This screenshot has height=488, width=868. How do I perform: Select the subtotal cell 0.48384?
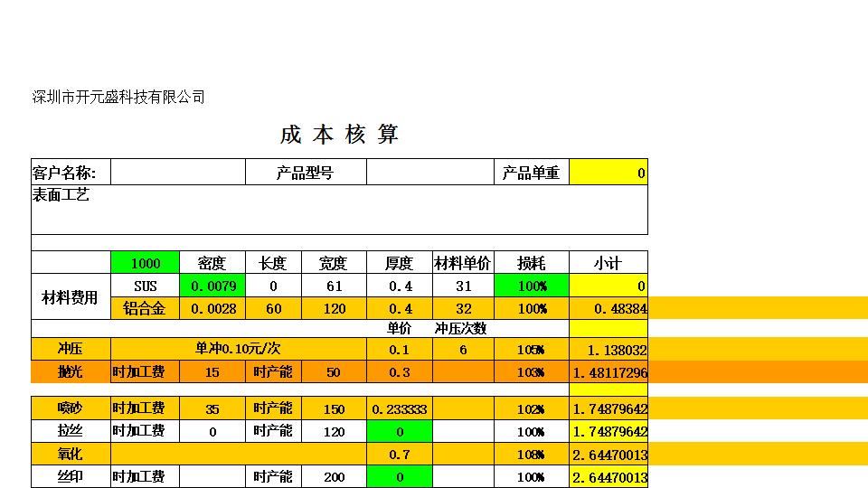(x=609, y=308)
